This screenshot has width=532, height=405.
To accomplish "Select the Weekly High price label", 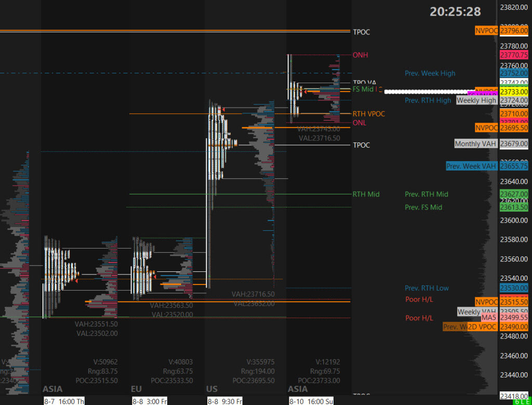I will tap(476, 100).
